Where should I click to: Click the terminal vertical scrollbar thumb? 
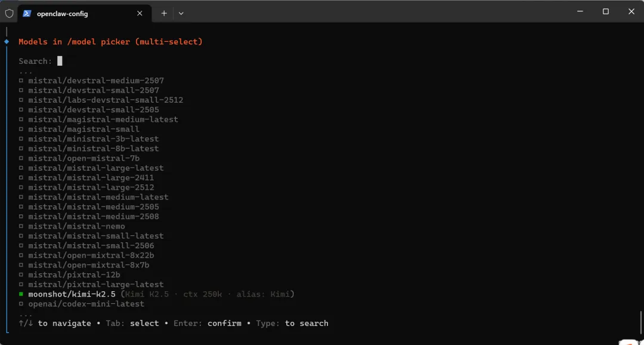pyautogui.click(x=640, y=322)
